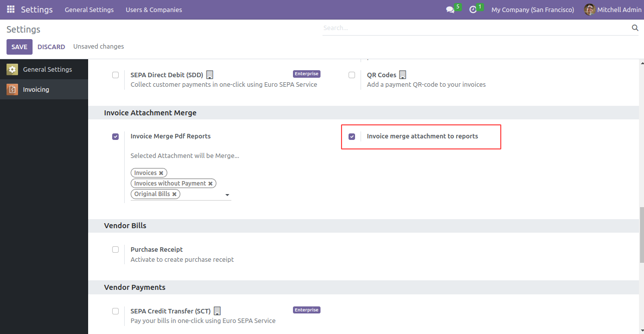Save the settings changes

pyautogui.click(x=20, y=47)
